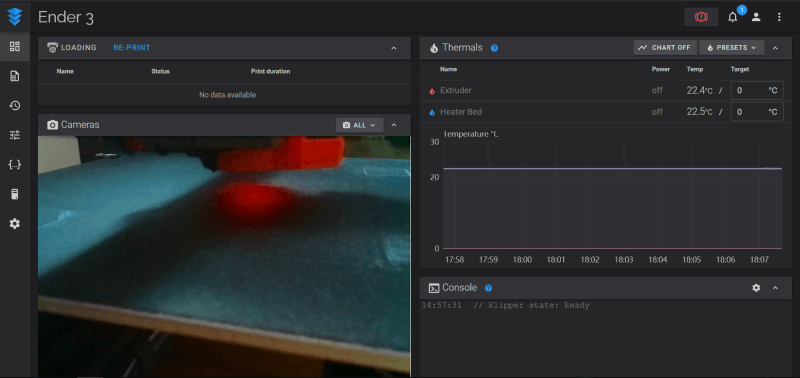Click the Print duration column header
800x378 pixels.
click(270, 71)
